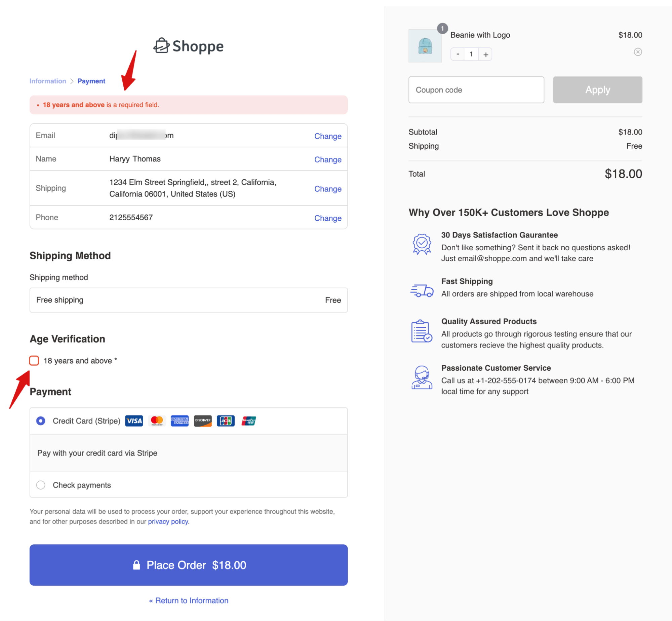Select Credit Card (Stripe) payment option
The width and height of the screenshot is (672, 621).
point(41,421)
